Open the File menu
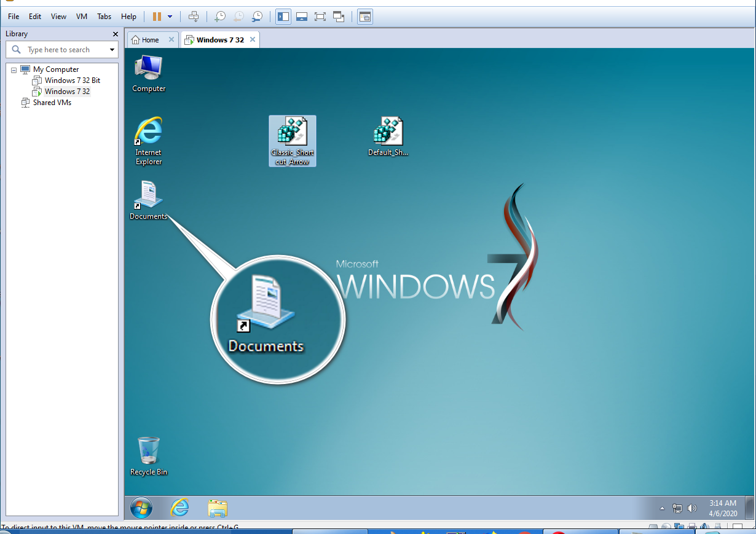756x534 pixels. tap(14, 17)
